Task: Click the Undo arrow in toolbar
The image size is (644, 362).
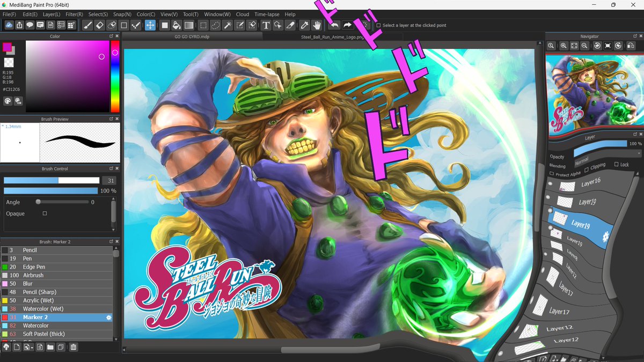Action: (x=334, y=25)
